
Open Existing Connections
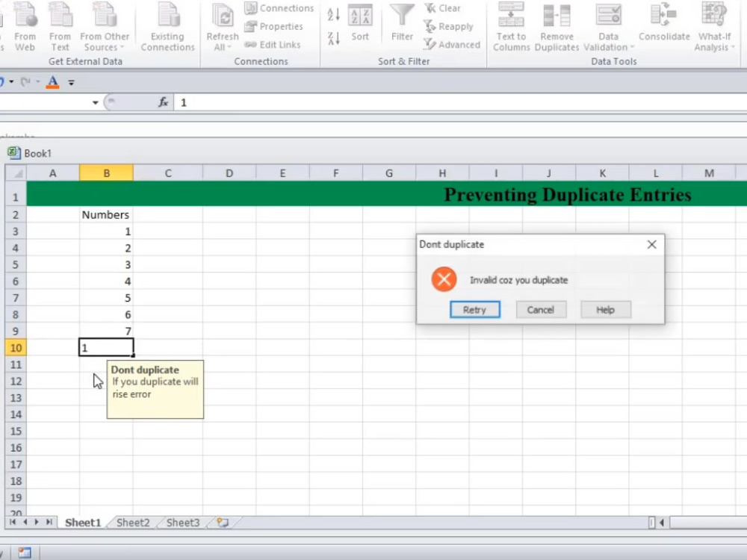167,28
